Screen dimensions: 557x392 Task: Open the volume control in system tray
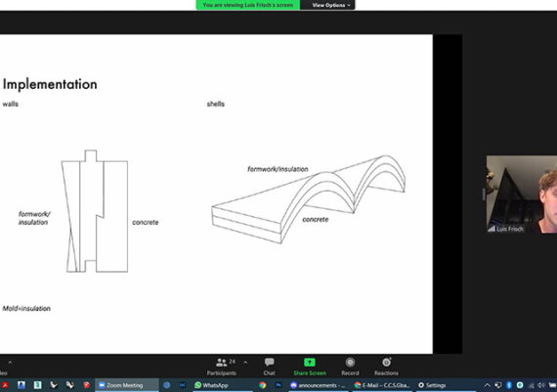coord(541,385)
